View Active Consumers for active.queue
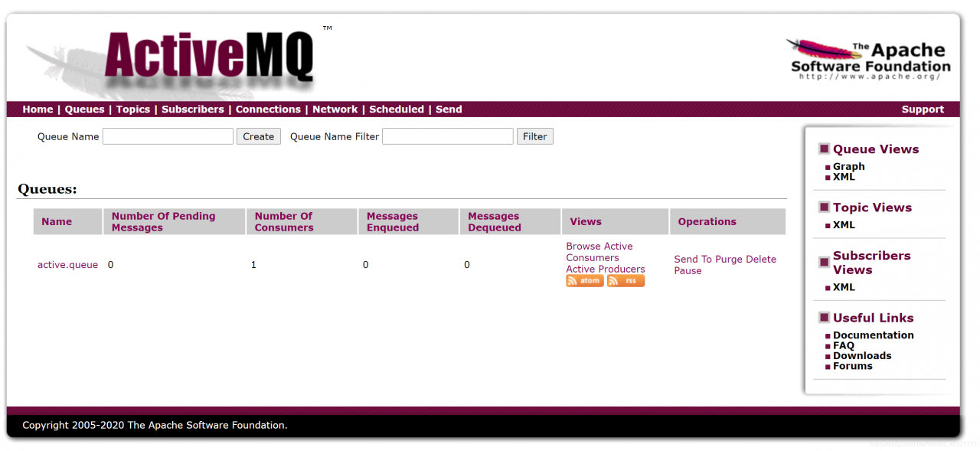This screenshot has height=451, width=980. [x=599, y=252]
